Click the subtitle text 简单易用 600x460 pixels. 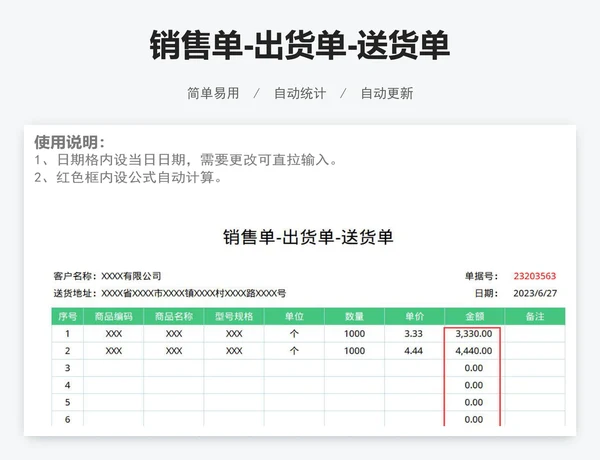tap(213, 93)
